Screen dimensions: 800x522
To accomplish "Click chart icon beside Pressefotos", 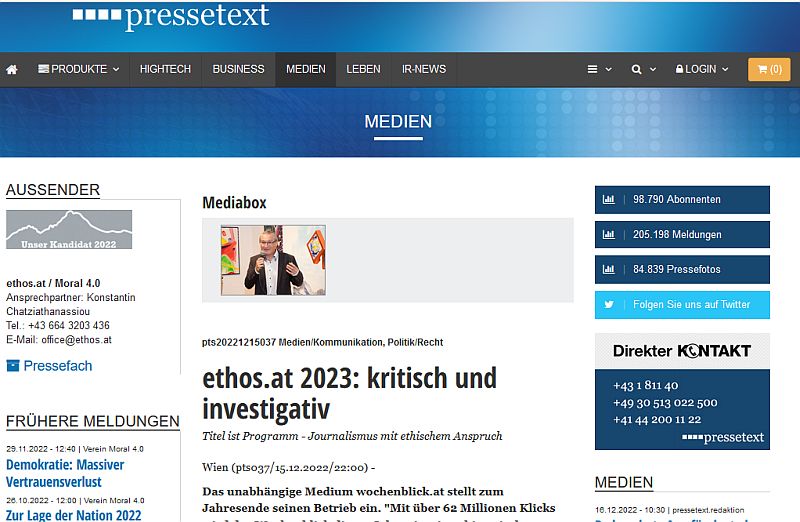I will coord(609,269).
